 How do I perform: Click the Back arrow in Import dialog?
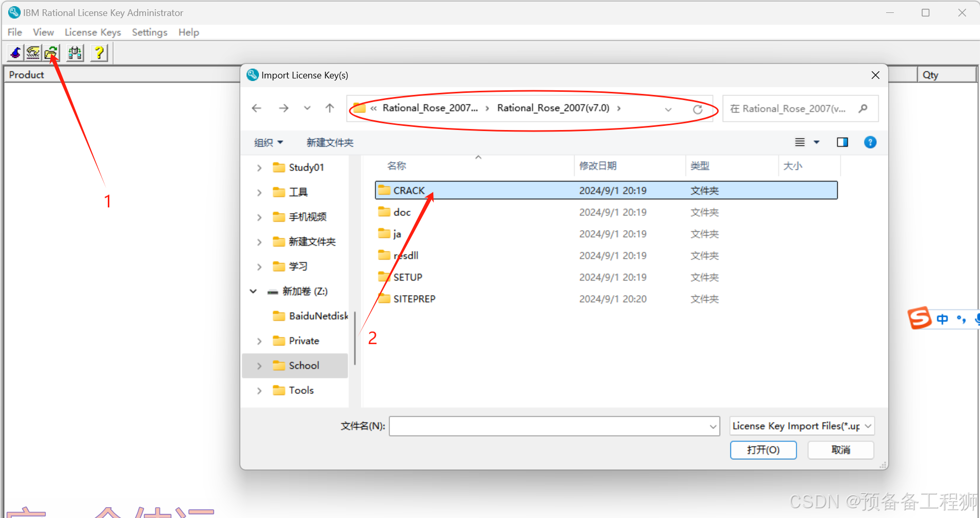click(x=256, y=108)
